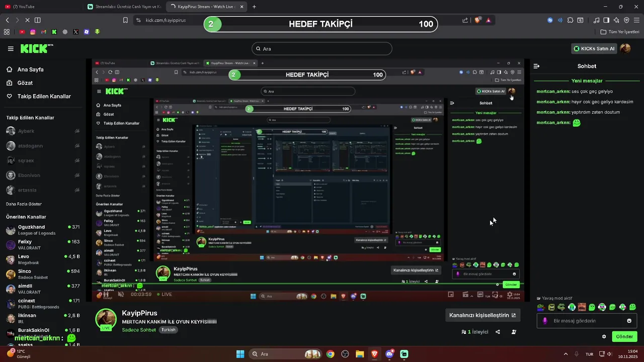Open ilkinsan IRL channel

(43, 318)
